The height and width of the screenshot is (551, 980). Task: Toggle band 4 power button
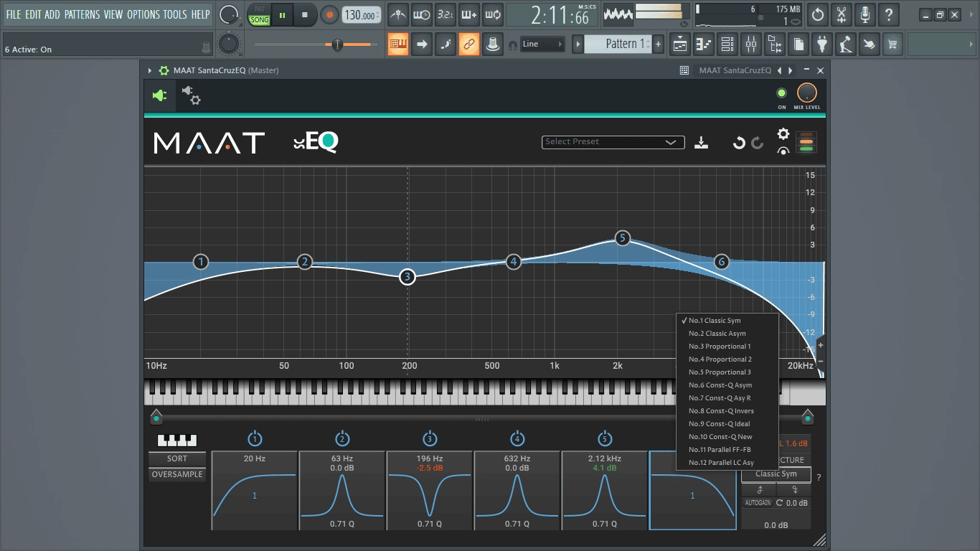point(517,439)
